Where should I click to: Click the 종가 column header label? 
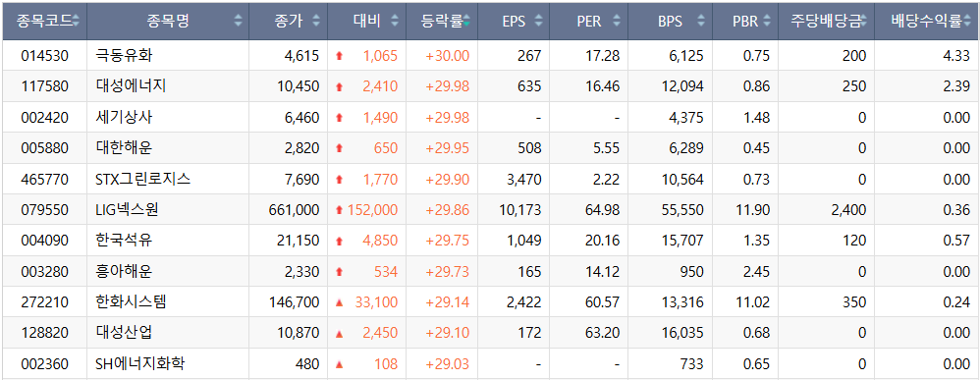tap(288, 22)
